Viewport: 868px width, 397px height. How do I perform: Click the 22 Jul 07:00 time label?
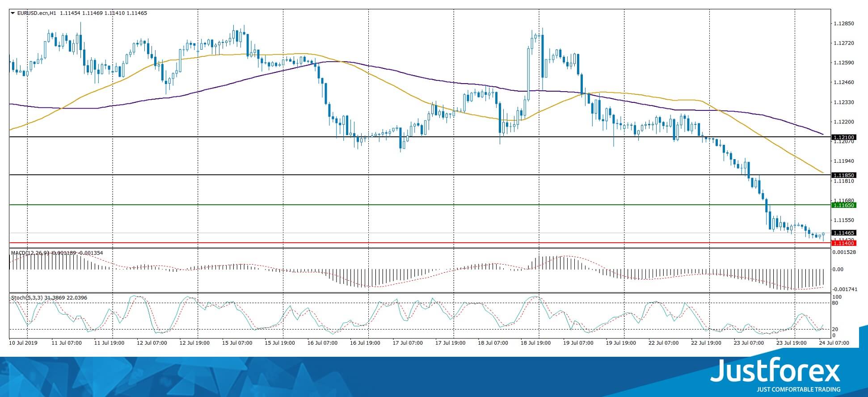coord(663,343)
